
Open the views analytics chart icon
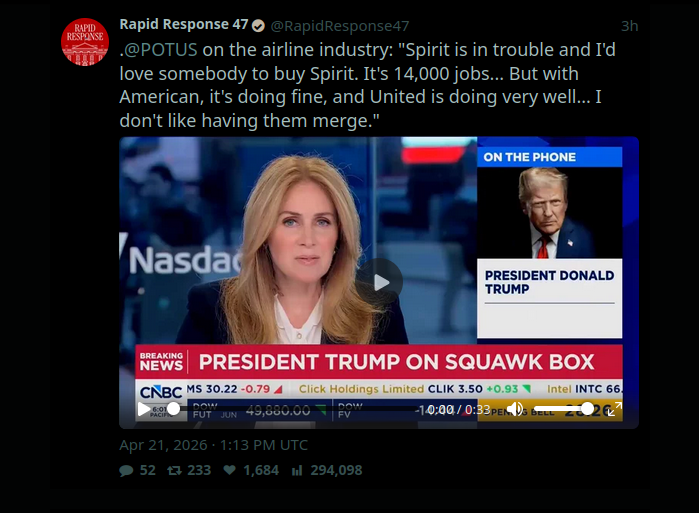(x=297, y=470)
